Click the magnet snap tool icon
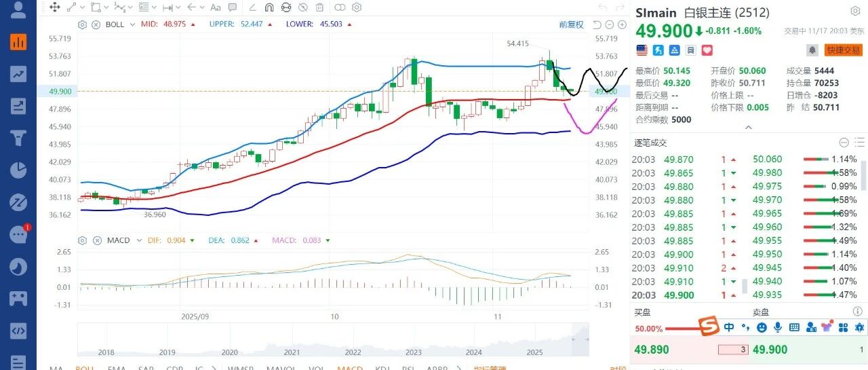This screenshot has height=370, width=868. [269, 7]
